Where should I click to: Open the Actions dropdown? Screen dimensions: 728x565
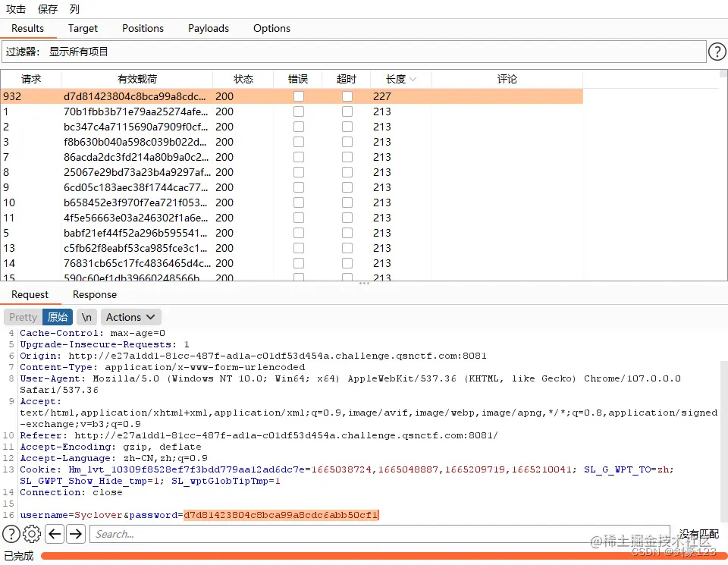point(130,317)
